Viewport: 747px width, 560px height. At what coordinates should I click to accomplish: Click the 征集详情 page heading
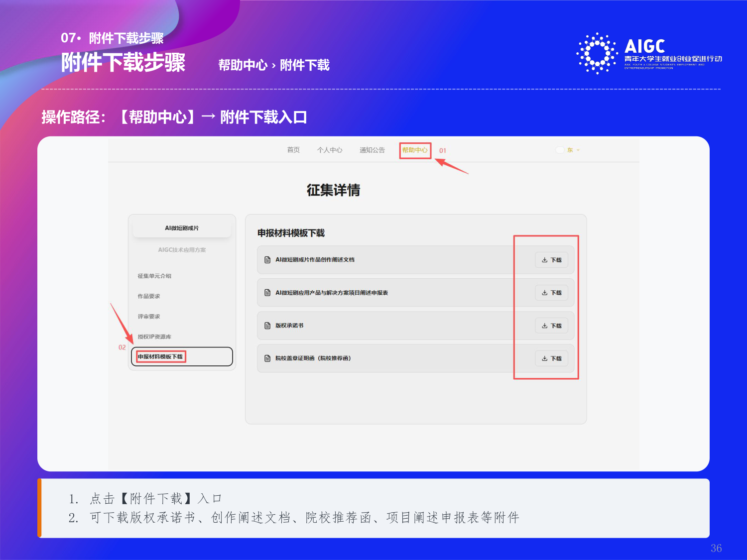(333, 190)
